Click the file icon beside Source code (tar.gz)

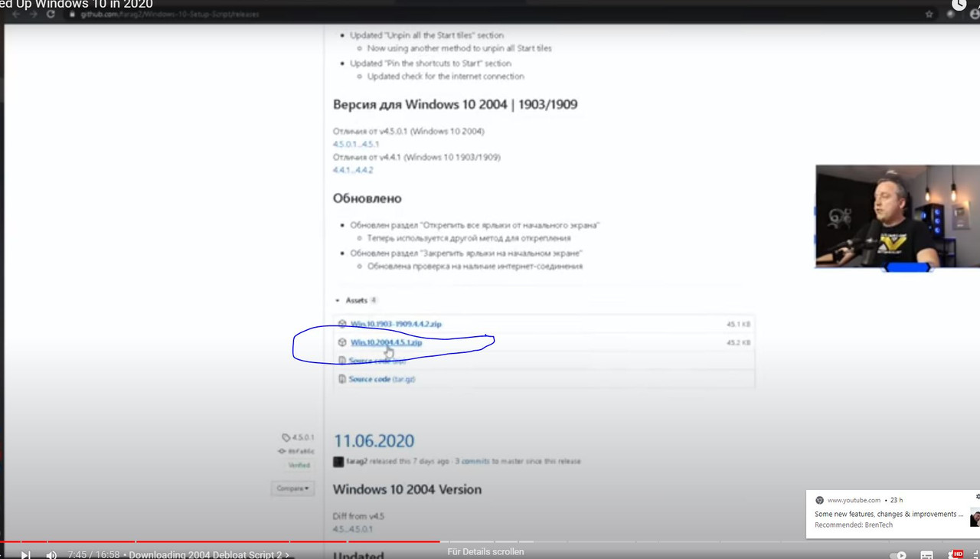pos(342,379)
